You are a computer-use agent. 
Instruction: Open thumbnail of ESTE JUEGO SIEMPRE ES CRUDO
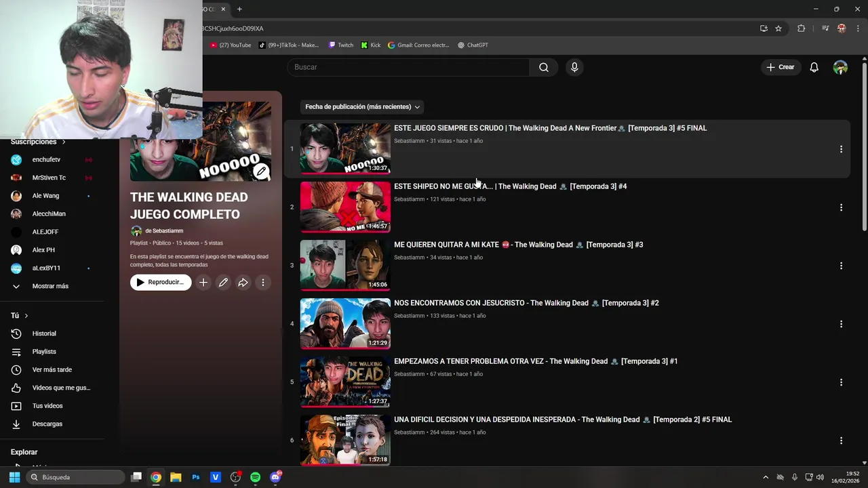click(x=345, y=148)
